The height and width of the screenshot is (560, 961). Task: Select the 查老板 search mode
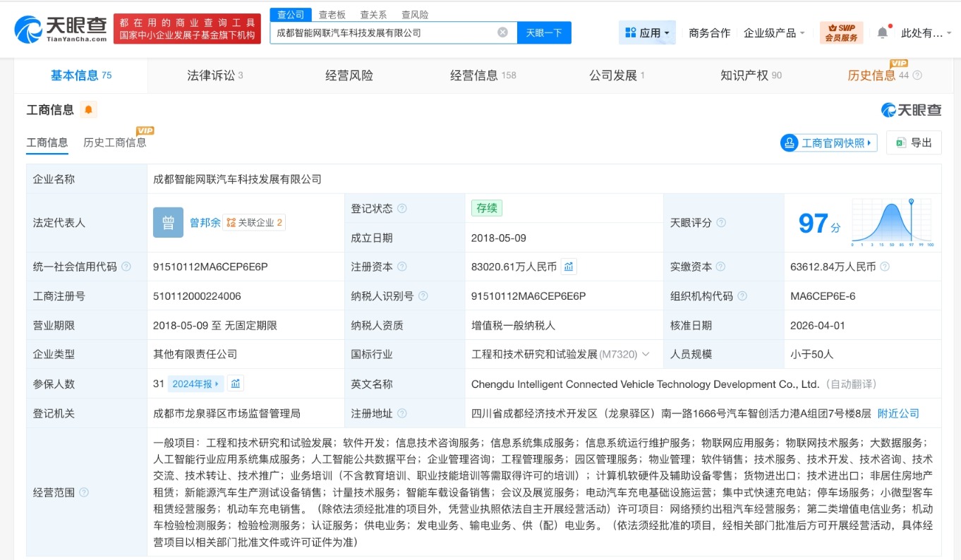click(x=332, y=14)
